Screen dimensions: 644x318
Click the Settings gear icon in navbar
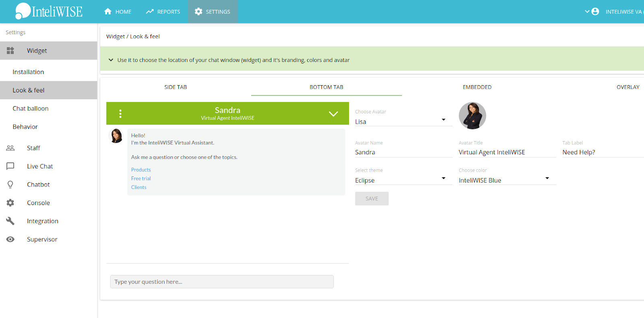(198, 12)
